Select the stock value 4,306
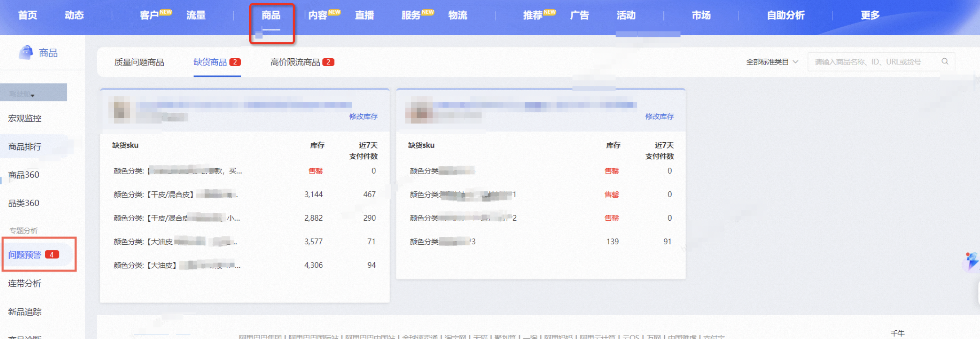The image size is (980, 339). [313, 265]
